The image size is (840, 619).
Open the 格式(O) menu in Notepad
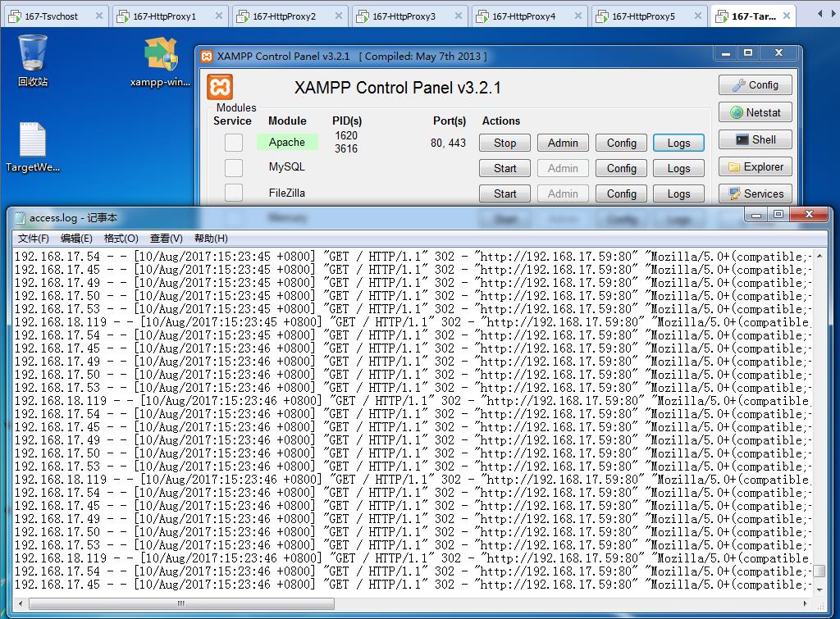tap(121, 239)
